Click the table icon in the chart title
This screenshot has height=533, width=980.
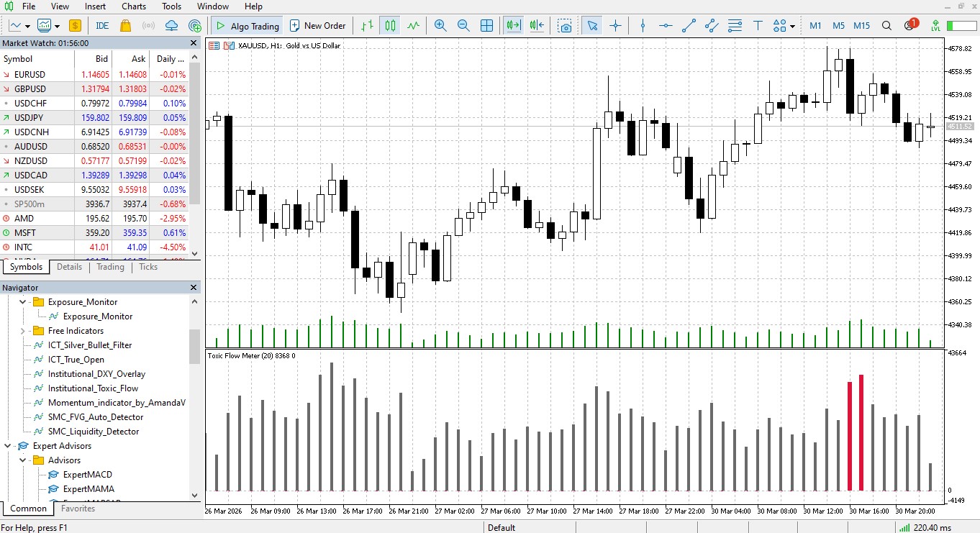(214, 45)
